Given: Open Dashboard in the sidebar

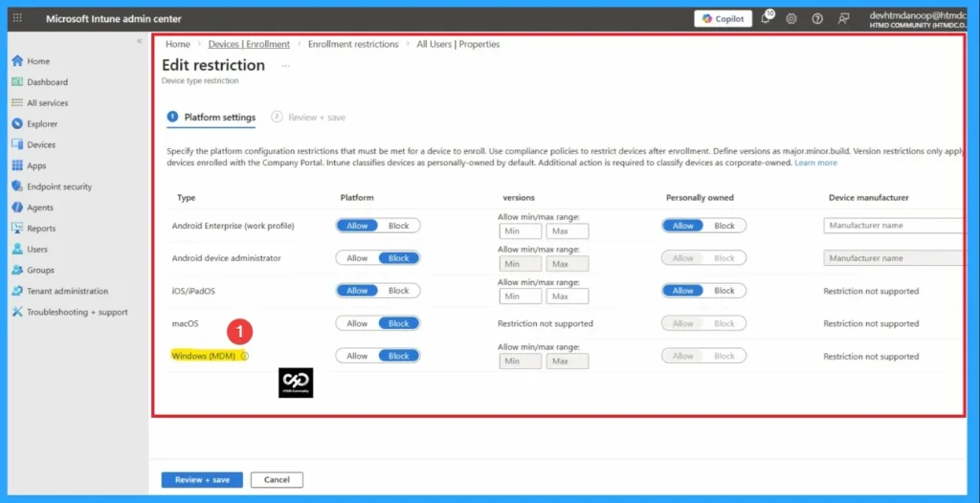Looking at the screenshot, I should point(48,82).
